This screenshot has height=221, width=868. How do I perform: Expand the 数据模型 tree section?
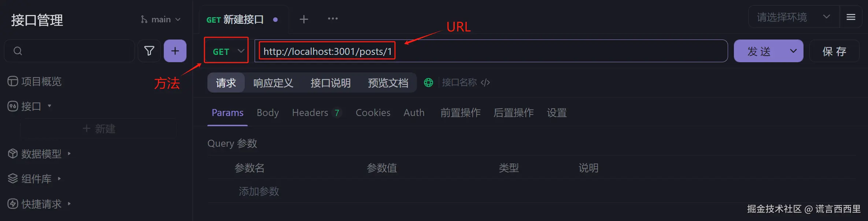[x=39, y=154]
